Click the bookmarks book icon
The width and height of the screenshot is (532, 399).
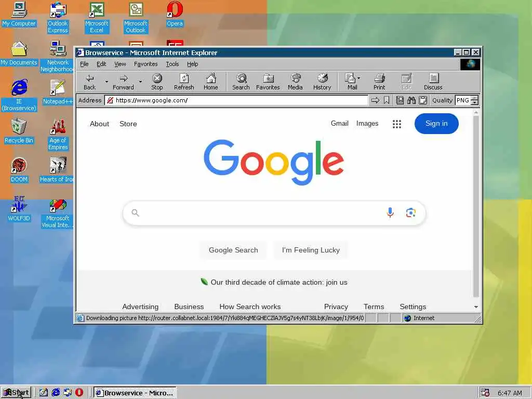coord(400,100)
